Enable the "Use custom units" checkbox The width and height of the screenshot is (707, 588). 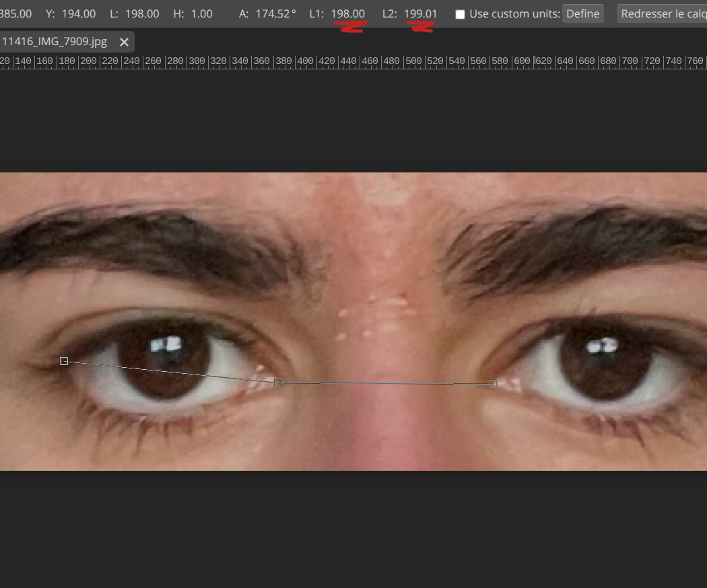click(461, 13)
